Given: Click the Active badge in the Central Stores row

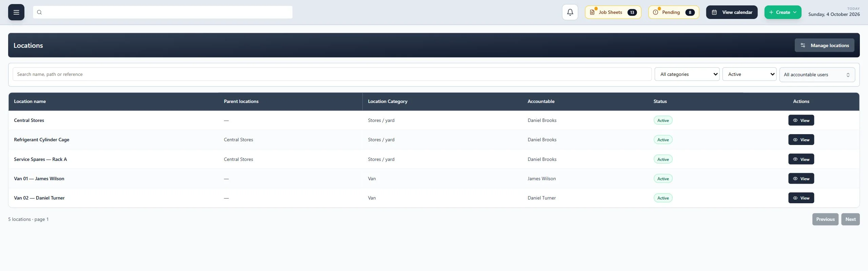Looking at the screenshot, I should click(x=663, y=120).
